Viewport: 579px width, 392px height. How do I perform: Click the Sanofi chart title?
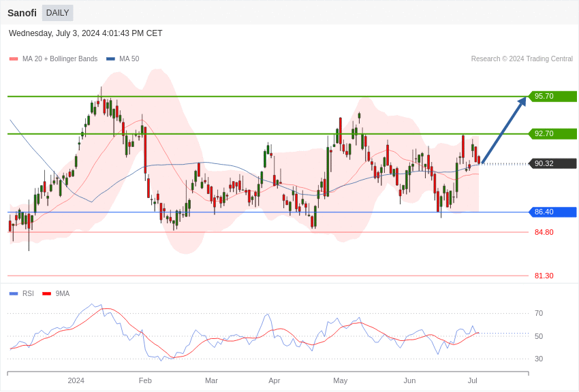click(x=22, y=13)
